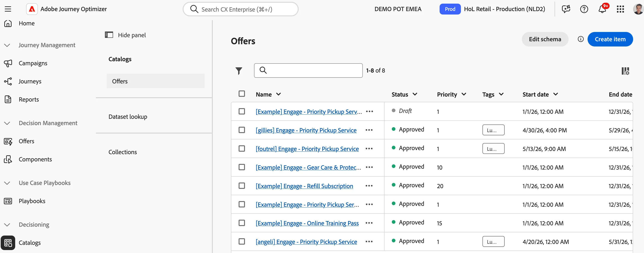Collapse the Use Case Playbooks section

(7, 183)
